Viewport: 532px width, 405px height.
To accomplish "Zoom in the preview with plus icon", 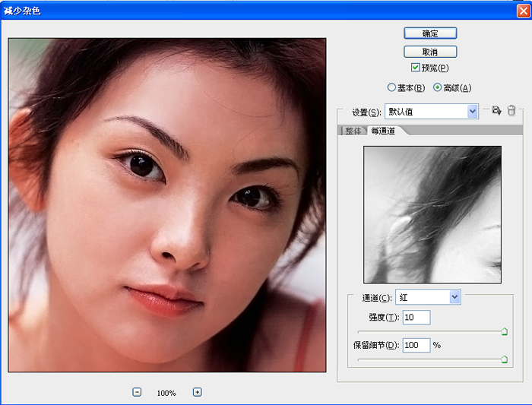I will (197, 392).
